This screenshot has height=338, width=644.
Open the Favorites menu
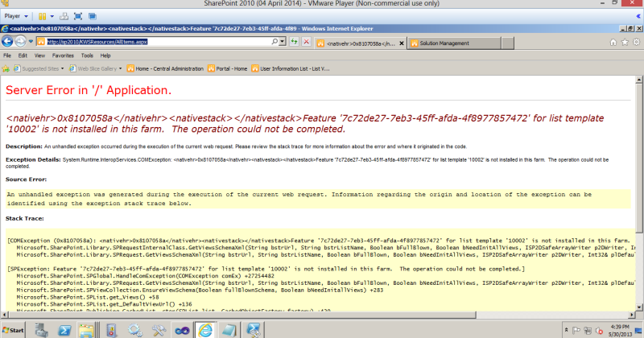click(x=63, y=56)
